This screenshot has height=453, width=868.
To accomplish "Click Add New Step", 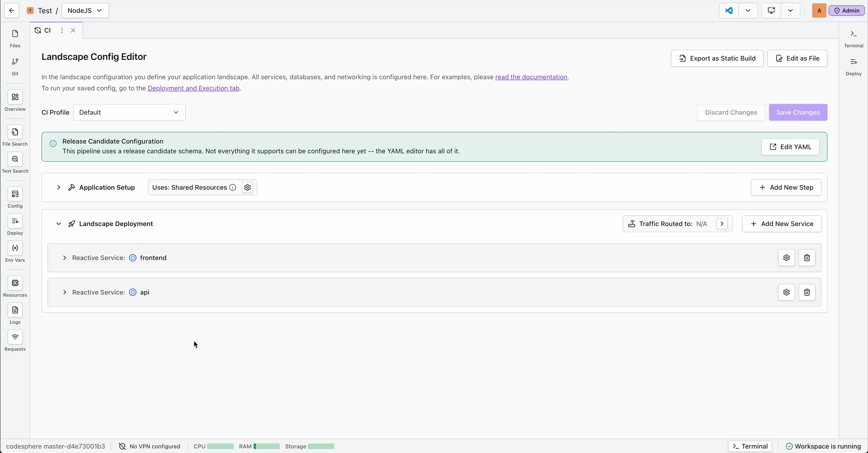I will pyautogui.click(x=786, y=187).
